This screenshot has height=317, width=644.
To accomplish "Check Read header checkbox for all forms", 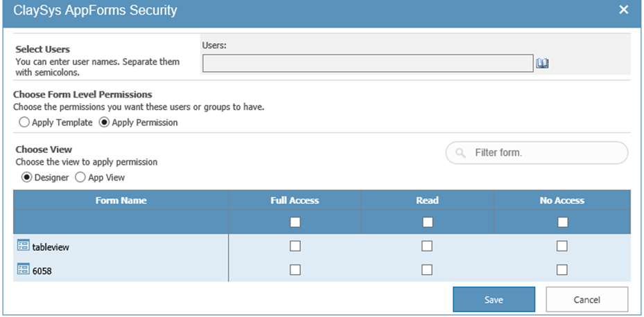I will (428, 222).
